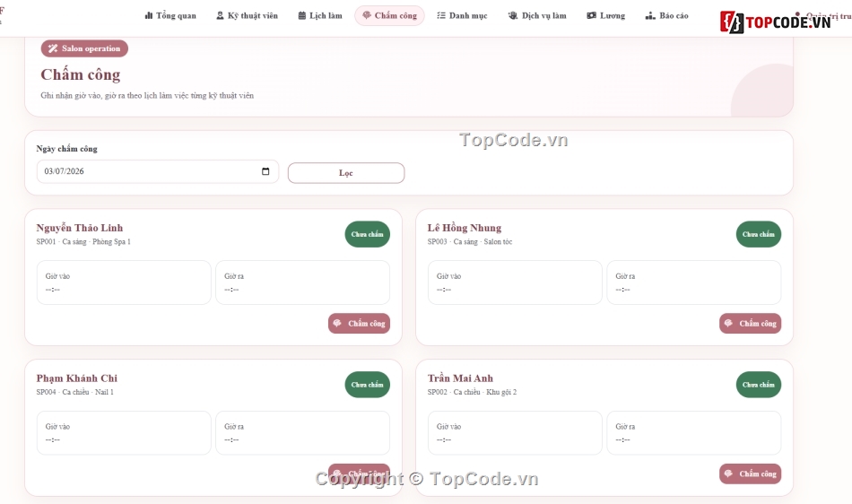Click Phạm Khánh Chi's Chưa chấm badge
852x504 pixels.
[x=368, y=385]
